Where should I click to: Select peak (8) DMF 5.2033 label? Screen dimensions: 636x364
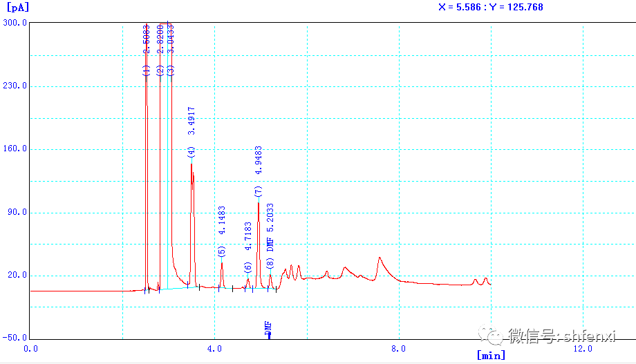click(270, 235)
